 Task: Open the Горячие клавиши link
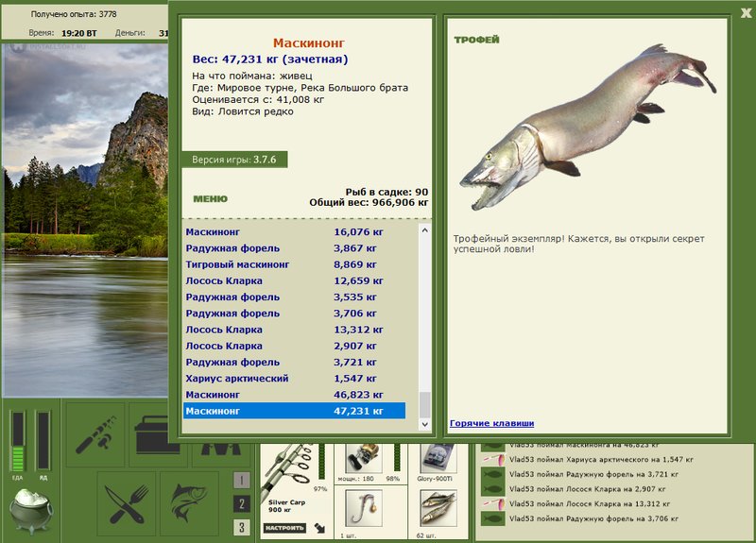[x=491, y=423]
